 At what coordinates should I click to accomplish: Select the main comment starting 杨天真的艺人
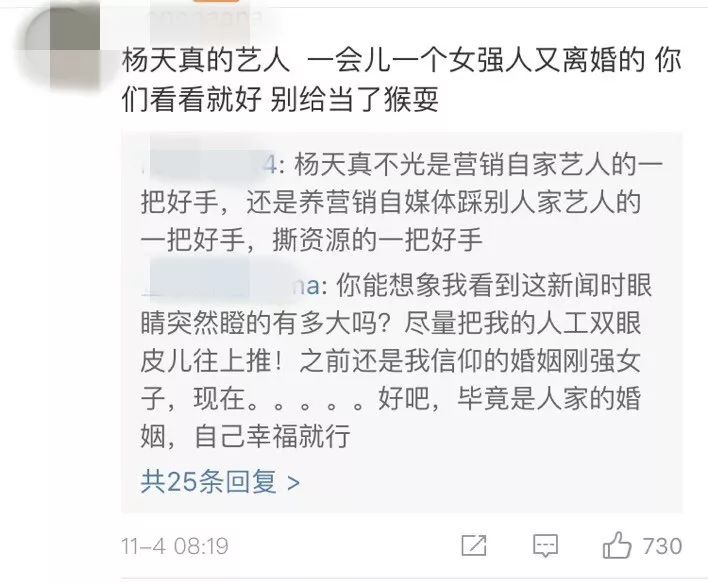[401, 79]
